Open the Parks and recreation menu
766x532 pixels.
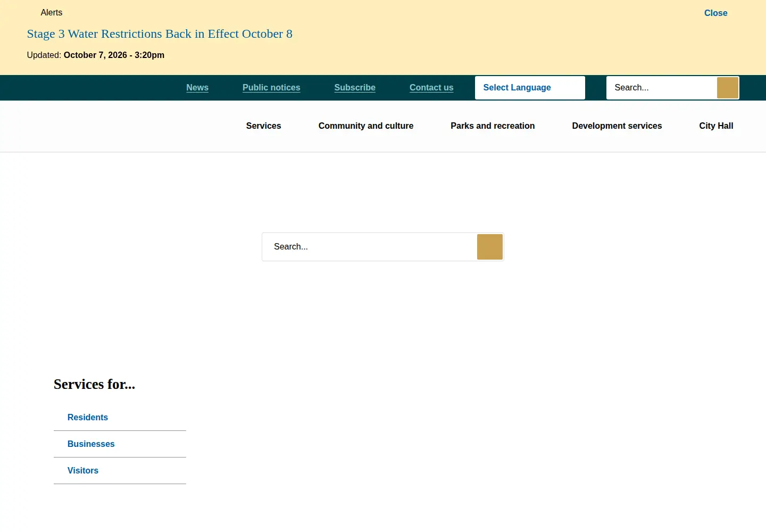tap(493, 126)
